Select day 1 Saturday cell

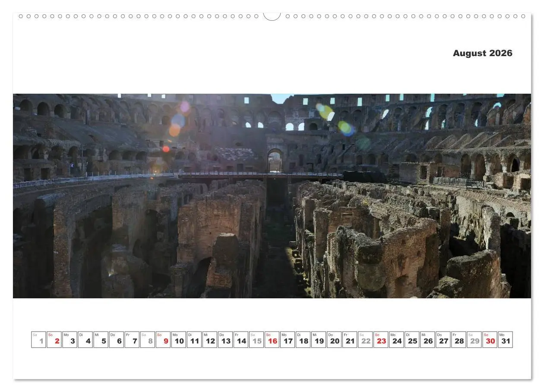click(x=38, y=339)
